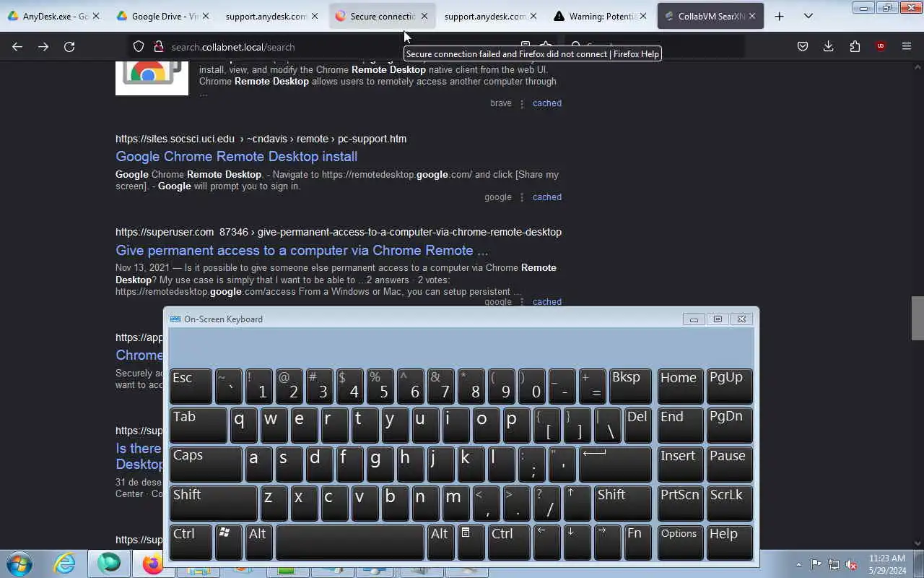Open the Action Center flag in the tray
This screenshot has width=924, height=578.
[x=816, y=564]
